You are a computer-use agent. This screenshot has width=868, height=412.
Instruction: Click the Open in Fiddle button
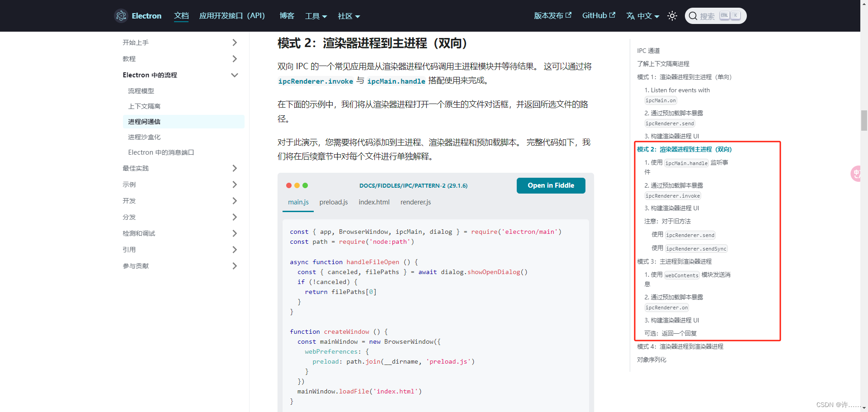(x=551, y=185)
